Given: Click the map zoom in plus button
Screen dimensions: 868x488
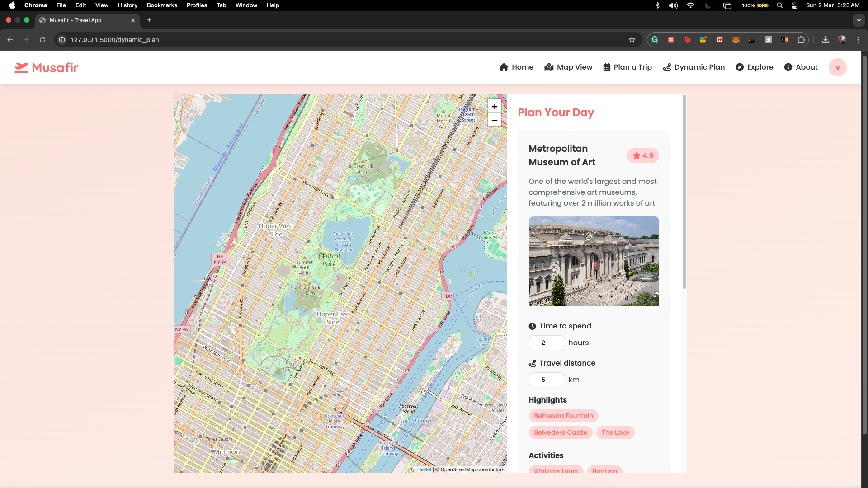Looking at the screenshot, I should [x=495, y=107].
